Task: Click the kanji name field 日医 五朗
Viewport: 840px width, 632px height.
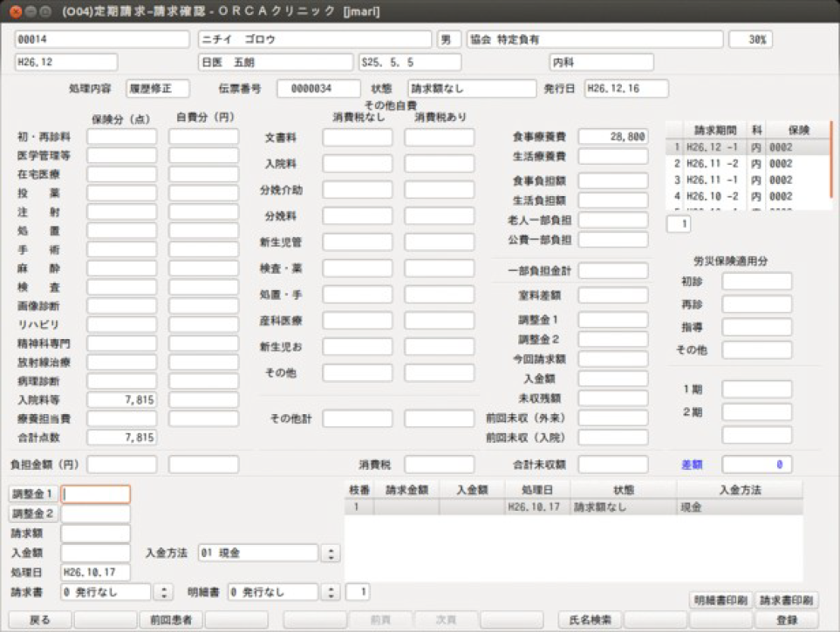Action: pyautogui.click(x=276, y=62)
